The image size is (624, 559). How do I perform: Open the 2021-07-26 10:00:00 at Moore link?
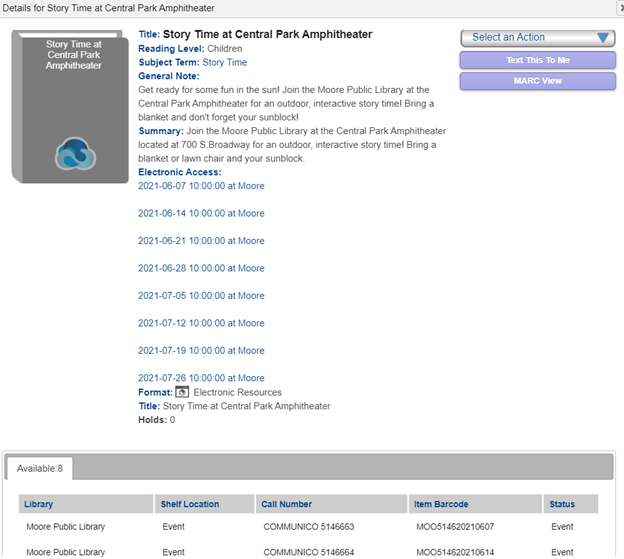pos(201,378)
